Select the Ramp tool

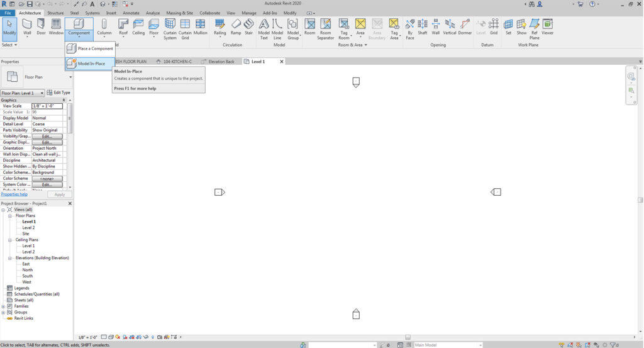[236, 28]
